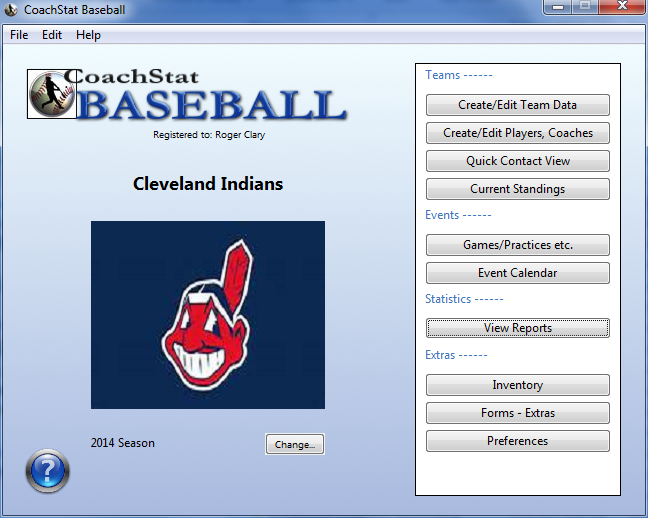This screenshot has width=648, height=518.
Task: Click the Teams section header
Action: [459, 75]
